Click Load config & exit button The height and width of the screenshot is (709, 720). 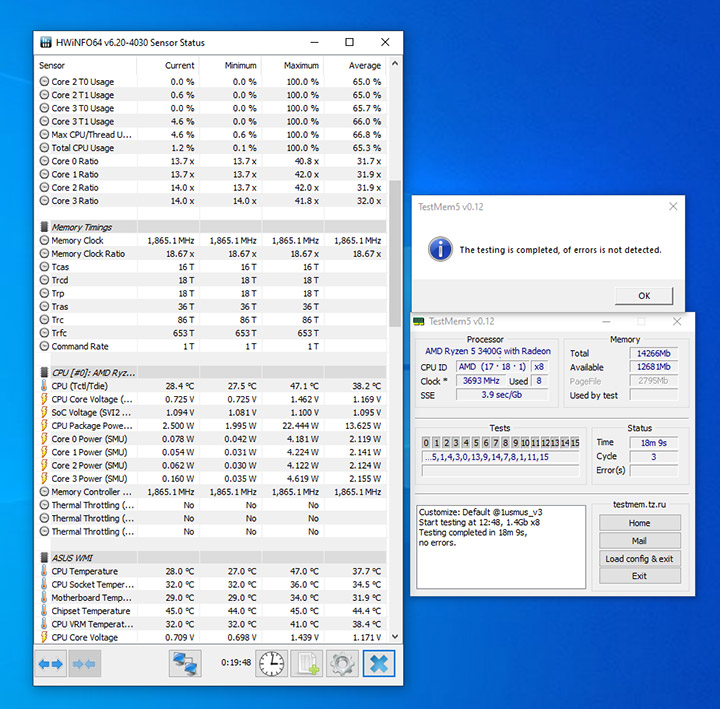click(x=639, y=558)
